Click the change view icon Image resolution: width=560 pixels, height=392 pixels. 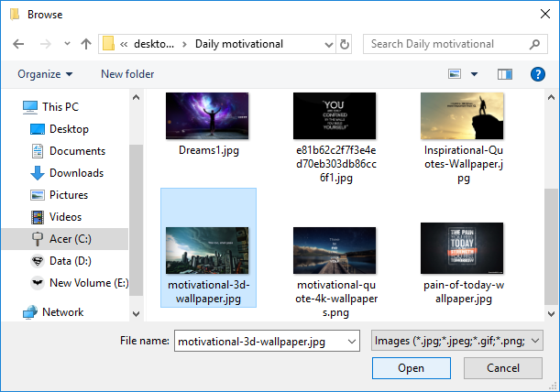(x=455, y=74)
